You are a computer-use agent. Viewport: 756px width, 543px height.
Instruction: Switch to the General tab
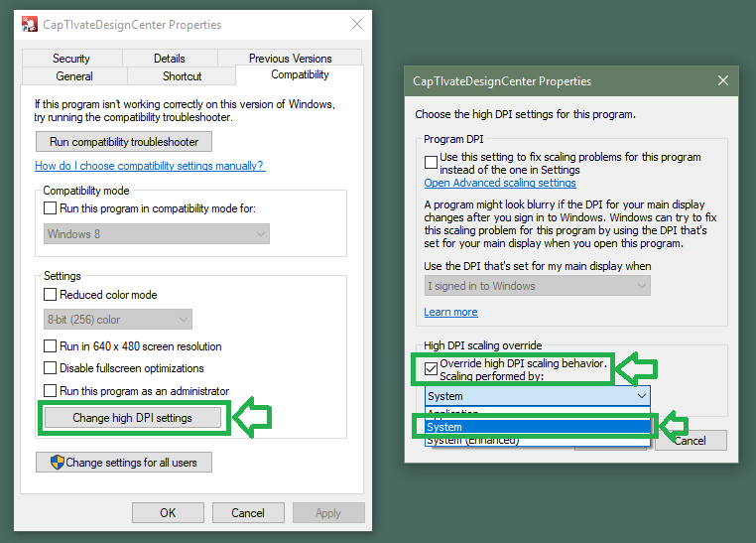(x=74, y=76)
